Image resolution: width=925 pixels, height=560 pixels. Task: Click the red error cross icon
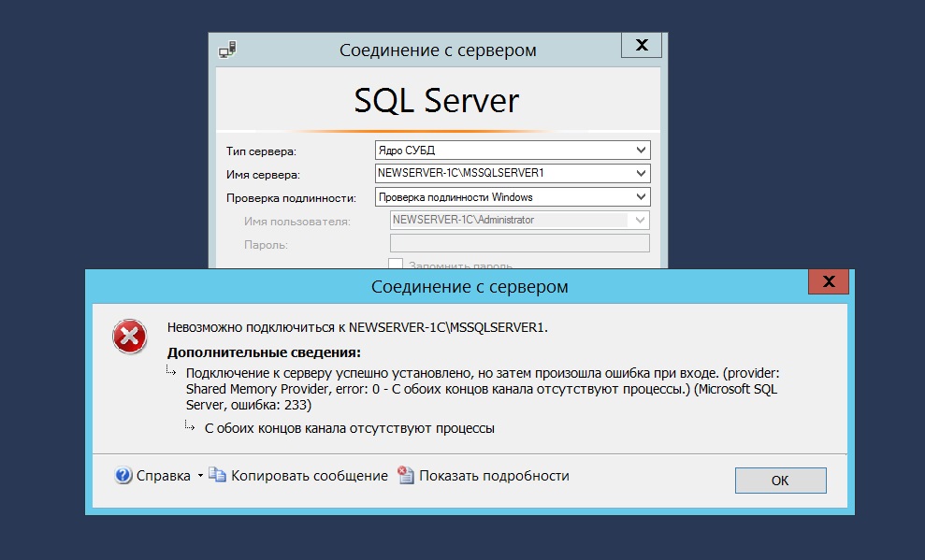point(129,336)
